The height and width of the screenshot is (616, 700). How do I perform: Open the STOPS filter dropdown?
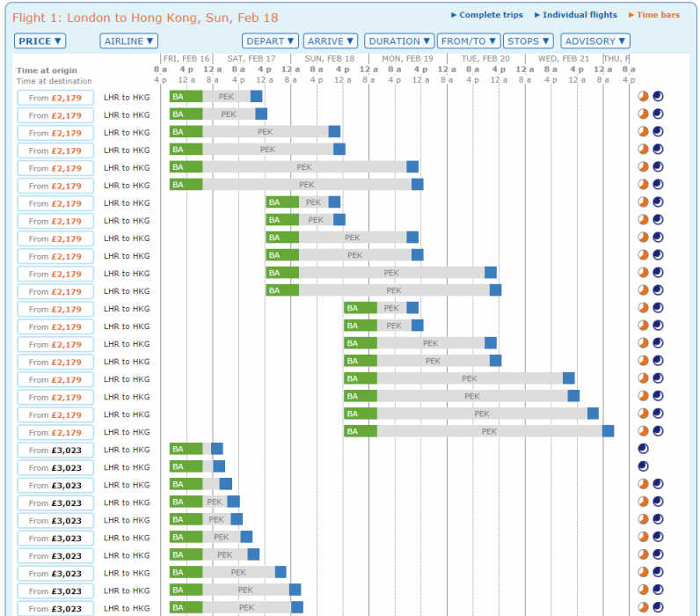529,41
